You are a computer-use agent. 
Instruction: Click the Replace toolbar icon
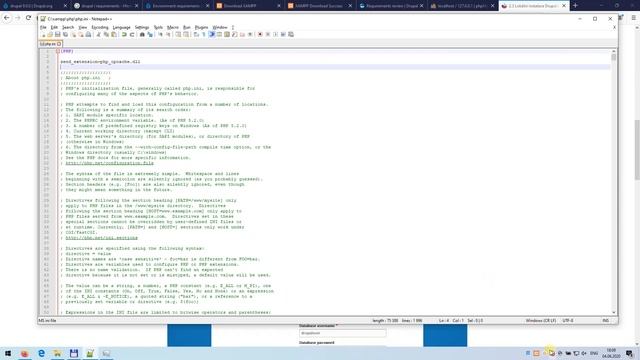click(x=150, y=35)
